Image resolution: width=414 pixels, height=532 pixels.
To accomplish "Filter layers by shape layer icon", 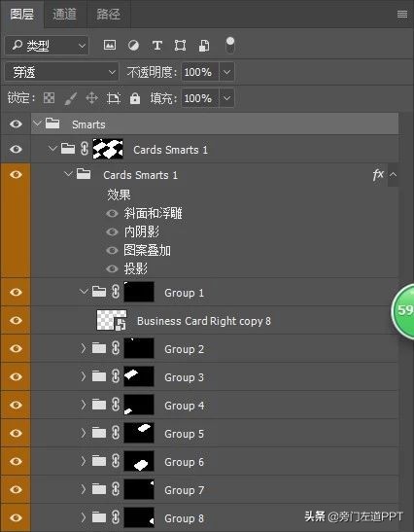I will pos(180,45).
